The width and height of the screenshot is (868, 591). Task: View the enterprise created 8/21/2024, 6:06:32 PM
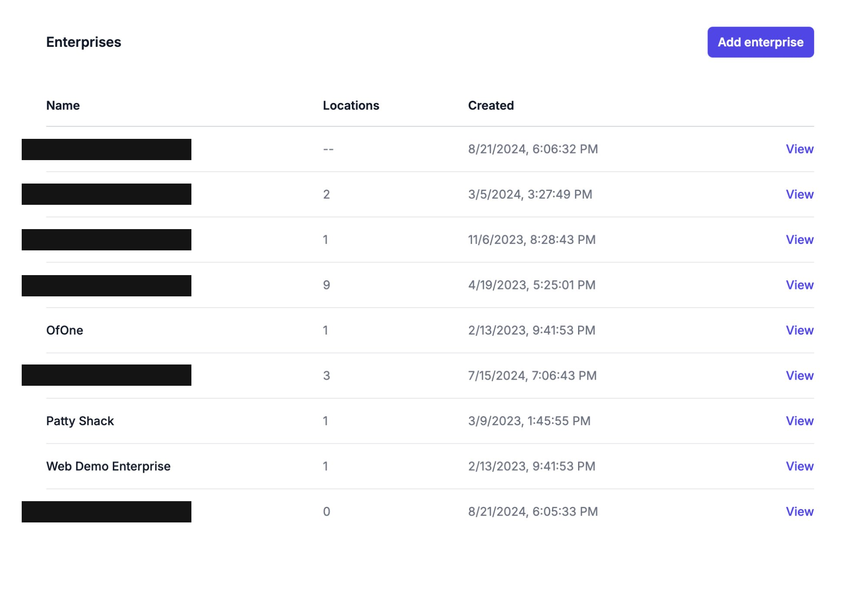[800, 149]
